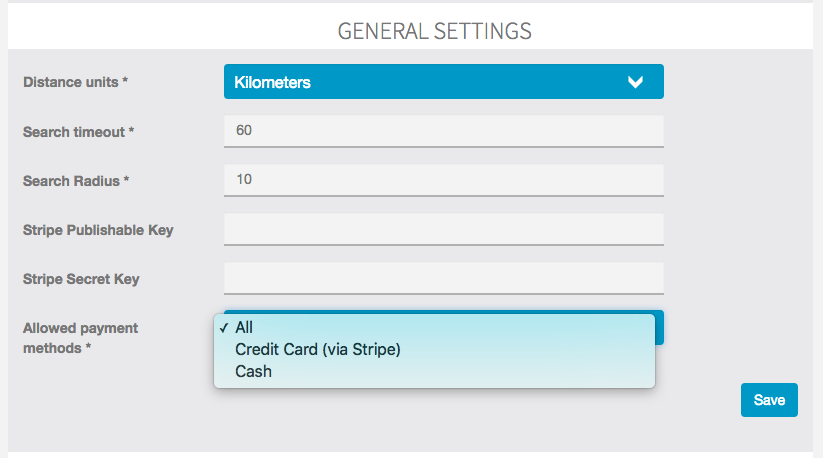Screen dimensions: 823x458
Task: Click the GENERAL SETTINGS heading
Action: click(434, 30)
